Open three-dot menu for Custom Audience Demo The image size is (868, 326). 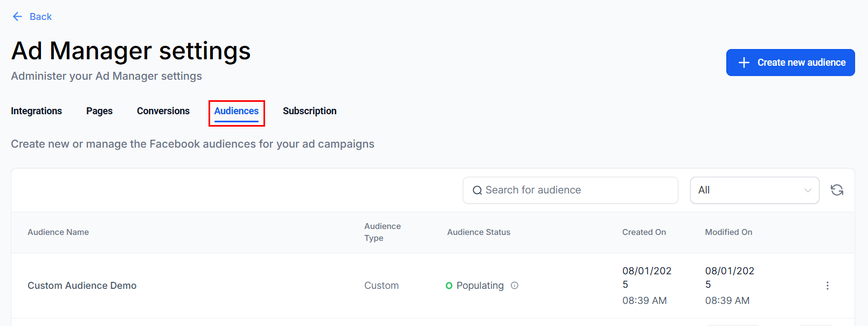[x=828, y=286]
